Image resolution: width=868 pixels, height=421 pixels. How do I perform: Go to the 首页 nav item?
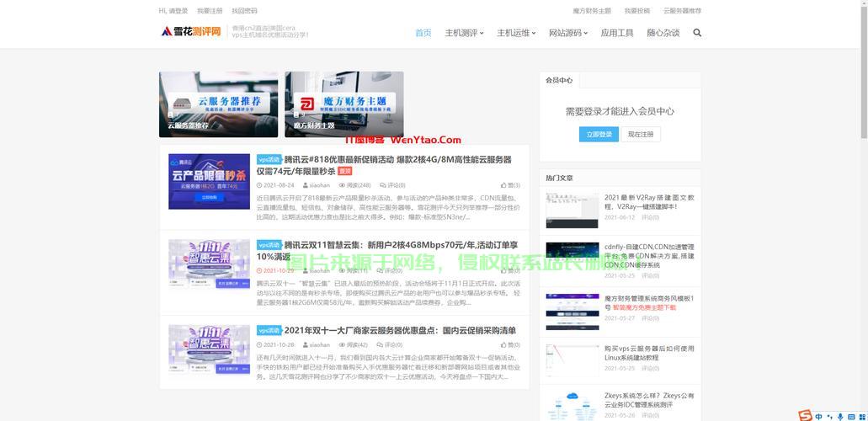click(x=423, y=33)
